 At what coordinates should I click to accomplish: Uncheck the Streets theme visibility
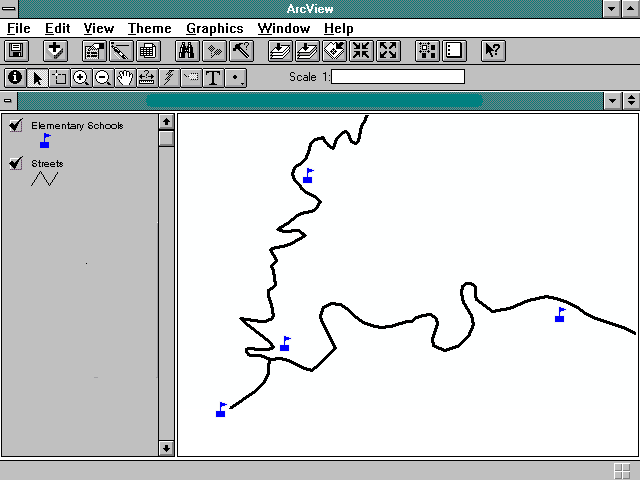tap(16, 163)
